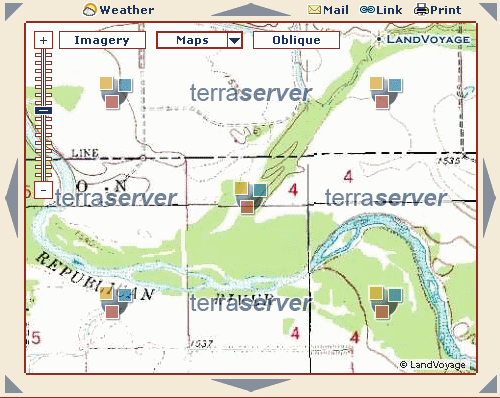Click the Print printer icon
Viewport: 500px width, 398px height.
(421, 10)
